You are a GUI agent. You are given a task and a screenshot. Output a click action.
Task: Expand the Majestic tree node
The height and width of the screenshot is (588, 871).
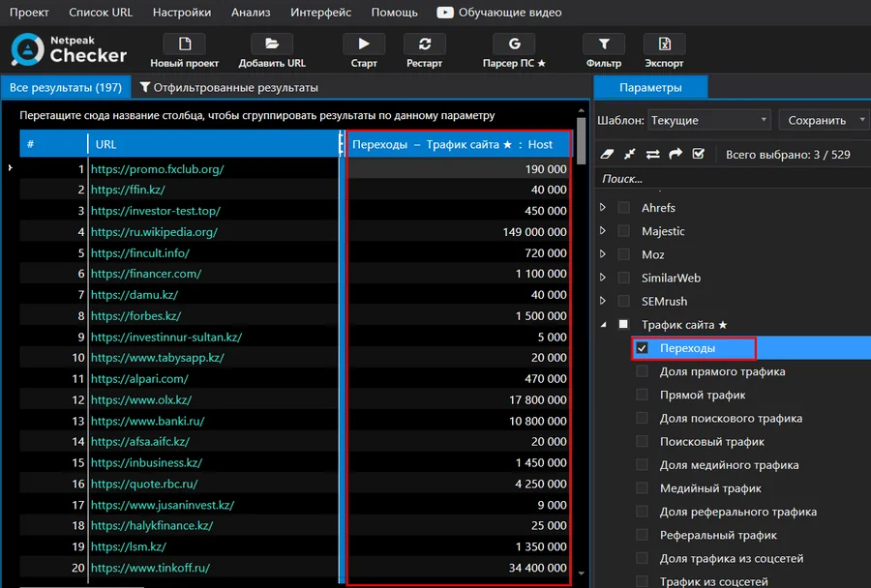[x=603, y=230]
